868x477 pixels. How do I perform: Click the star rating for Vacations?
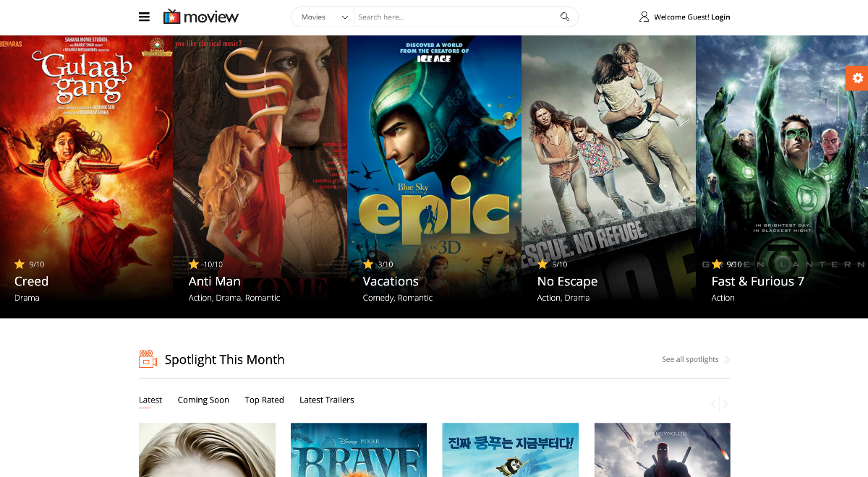point(378,265)
